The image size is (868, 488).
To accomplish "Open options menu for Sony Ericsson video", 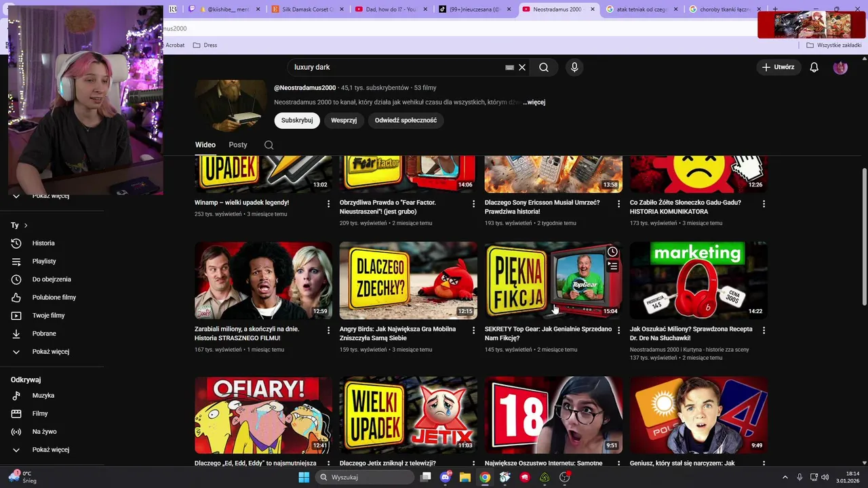I will point(618,204).
